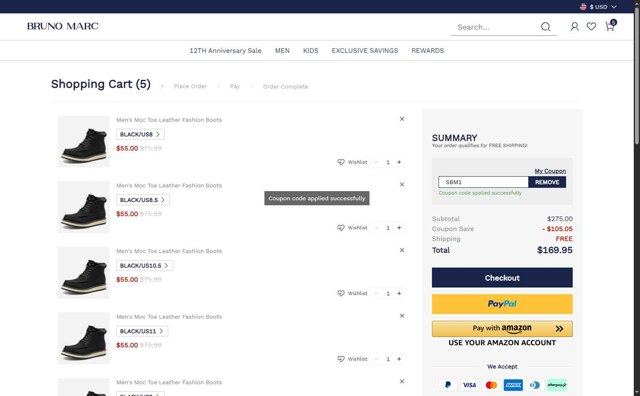Increase quantity of BLACK/US8 boots

(399, 162)
